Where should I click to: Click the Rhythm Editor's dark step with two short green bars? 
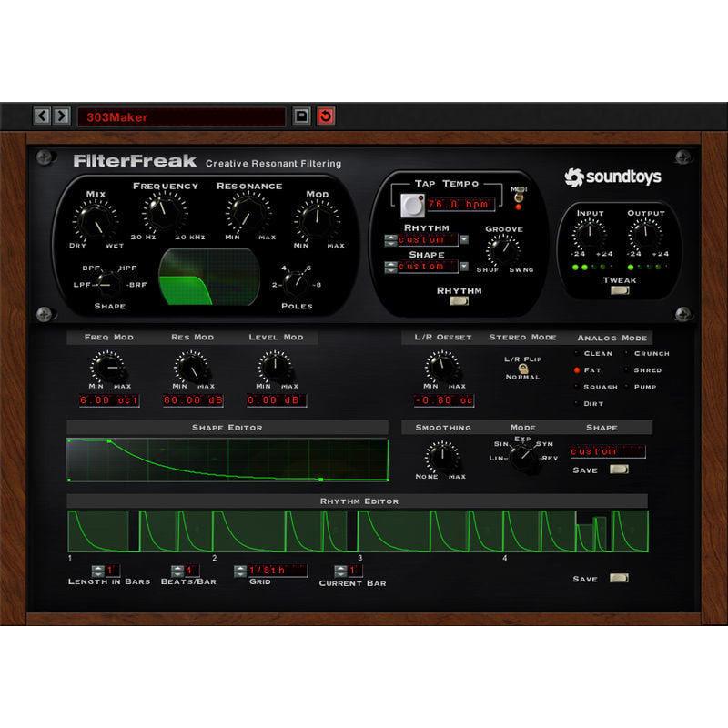(593, 531)
